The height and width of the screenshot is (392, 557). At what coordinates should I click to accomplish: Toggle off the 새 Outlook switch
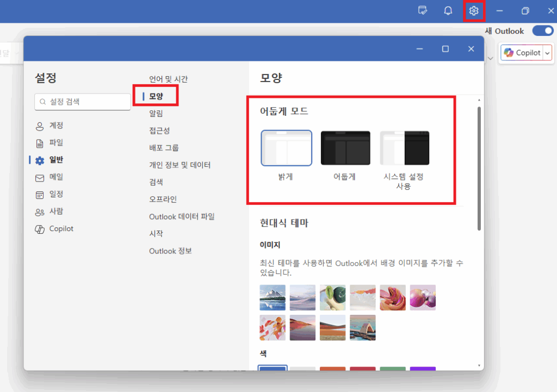(x=543, y=31)
